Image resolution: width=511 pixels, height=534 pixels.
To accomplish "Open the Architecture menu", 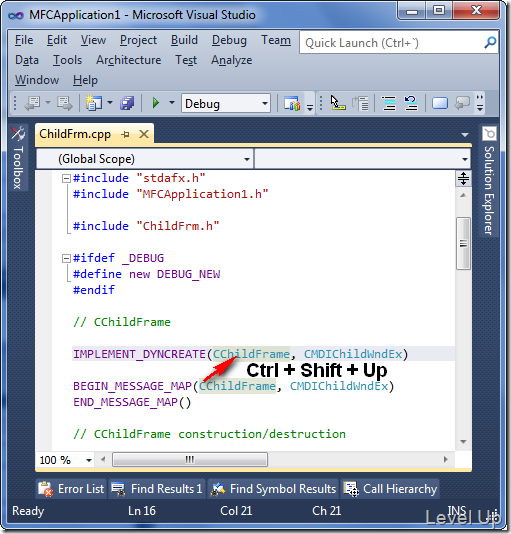I will pos(129,60).
